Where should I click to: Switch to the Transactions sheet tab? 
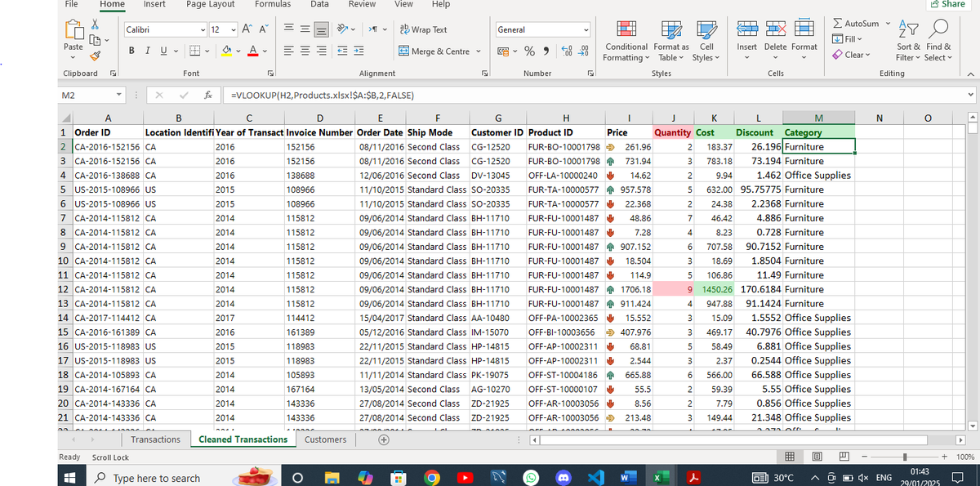155,439
